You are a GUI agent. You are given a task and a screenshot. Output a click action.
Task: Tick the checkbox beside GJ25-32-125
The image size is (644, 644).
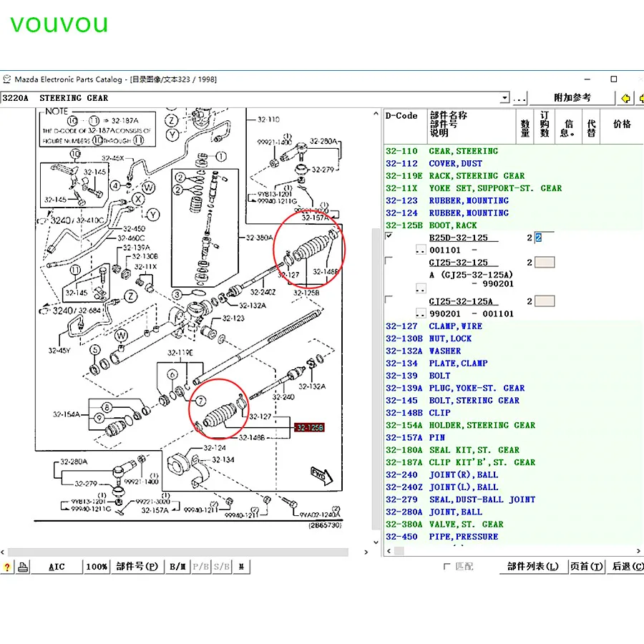pyautogui.click(x=389, y=260)
